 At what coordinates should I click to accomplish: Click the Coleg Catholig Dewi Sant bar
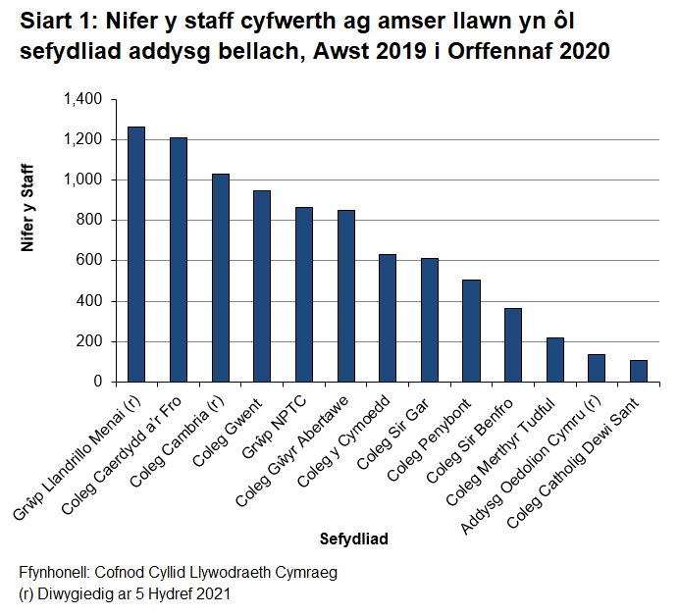point(639,371)
